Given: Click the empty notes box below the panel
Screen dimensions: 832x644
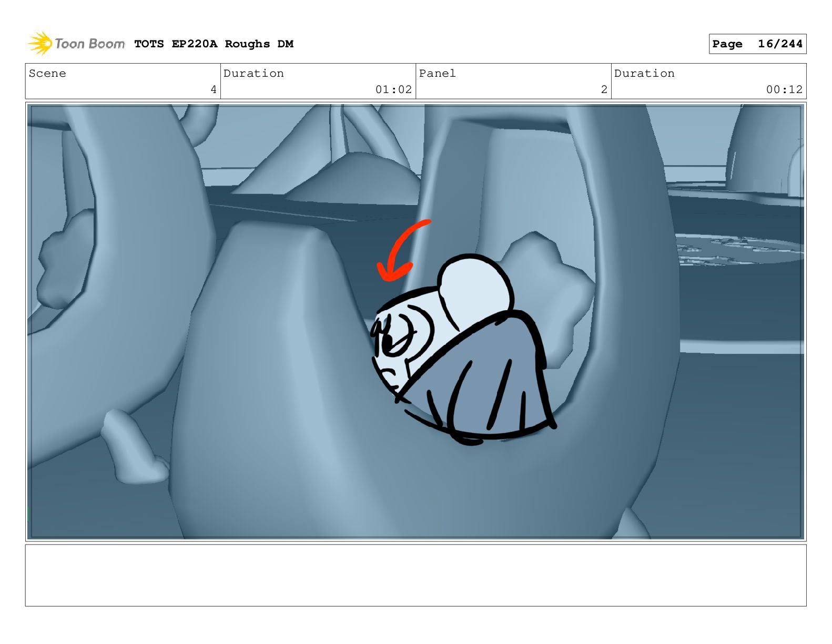Looking at the screenshot, I should point(415,575).
